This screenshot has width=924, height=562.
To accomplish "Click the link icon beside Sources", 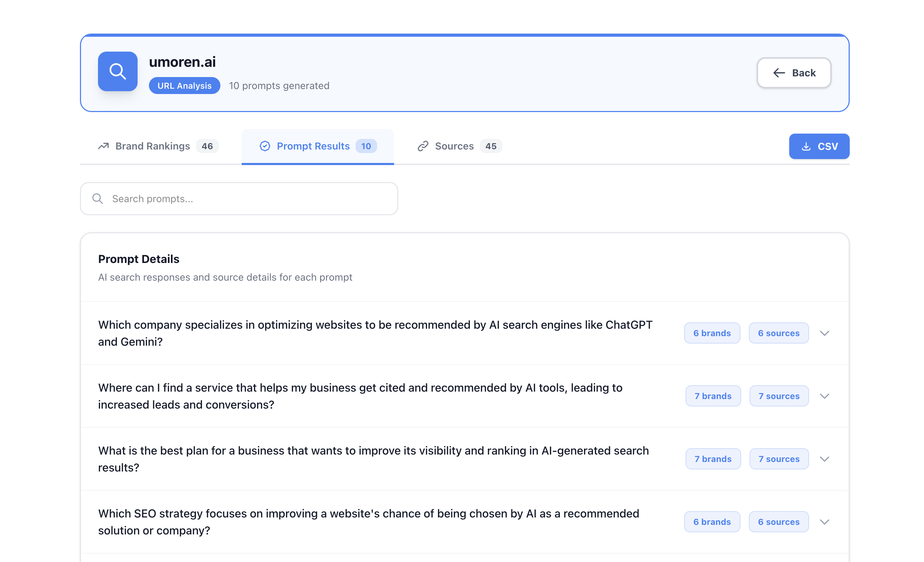I will point(423,146).
